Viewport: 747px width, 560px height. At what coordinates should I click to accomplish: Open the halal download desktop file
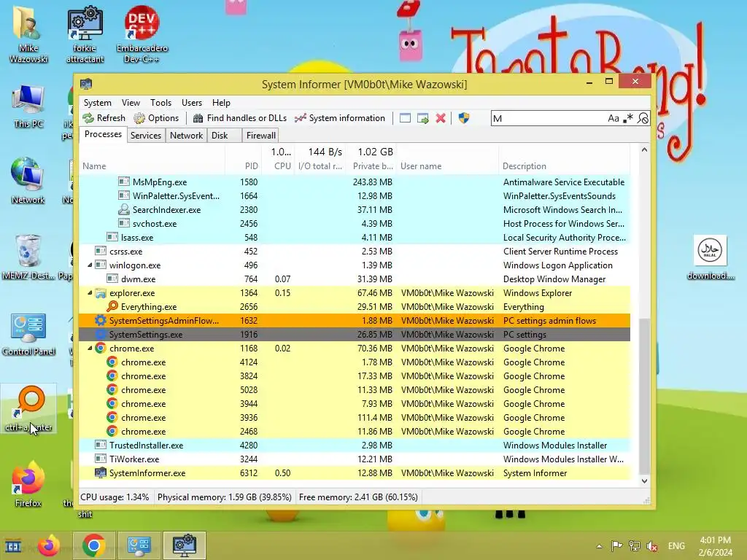click(710, 257)
